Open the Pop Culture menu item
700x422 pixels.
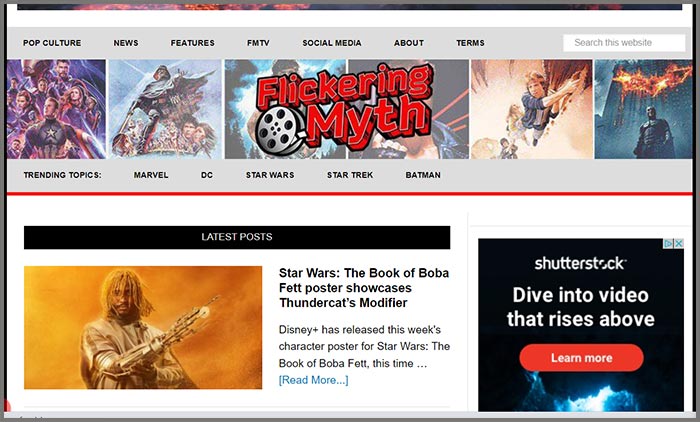coord(52,43)
